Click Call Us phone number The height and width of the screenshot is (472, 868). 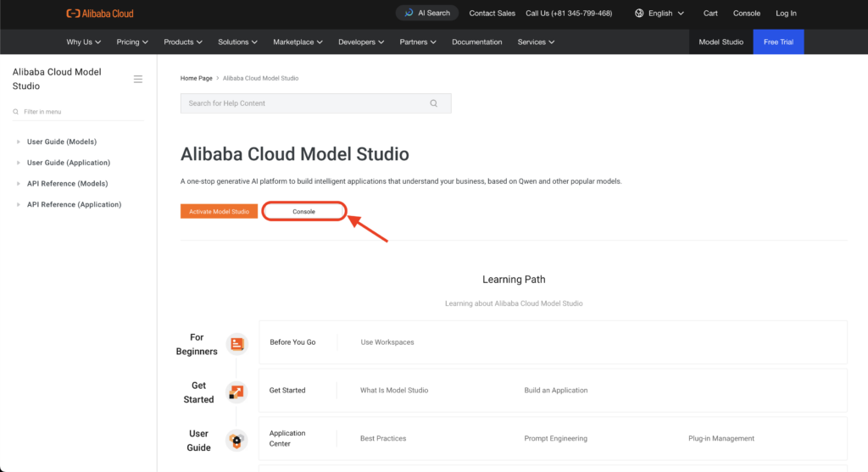569,14
